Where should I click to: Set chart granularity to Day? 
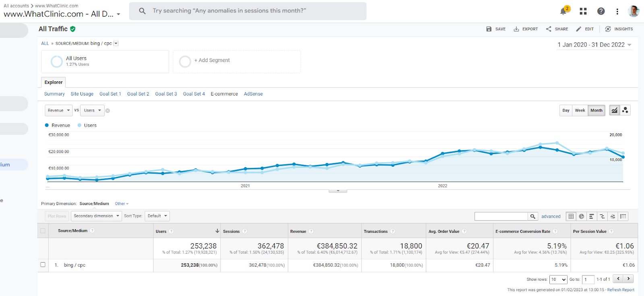point(566,110)
